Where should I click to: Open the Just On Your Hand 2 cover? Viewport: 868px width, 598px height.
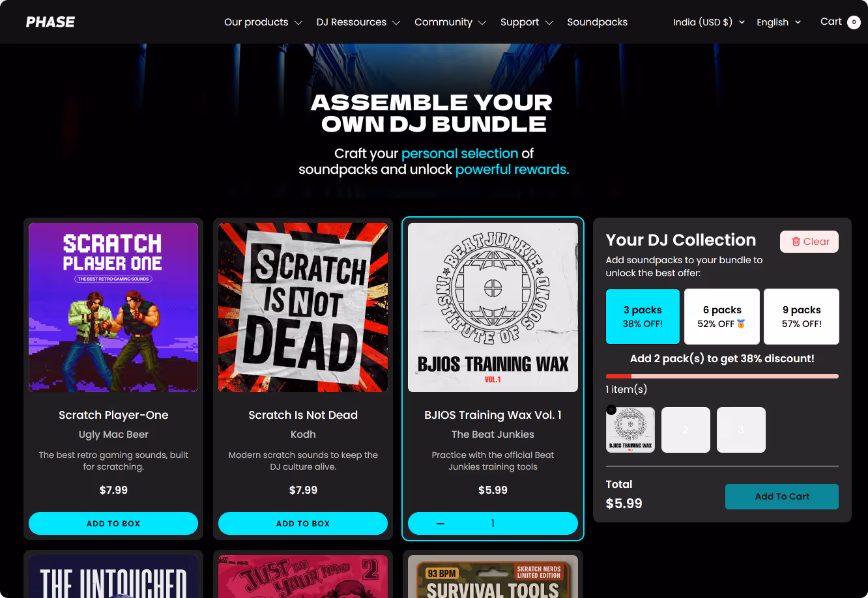(x=303, y=577)
